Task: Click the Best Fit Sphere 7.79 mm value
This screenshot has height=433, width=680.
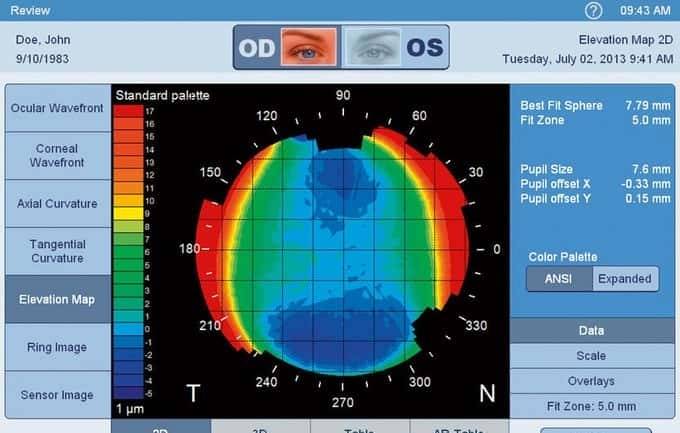Action: [x=647, y=105]
